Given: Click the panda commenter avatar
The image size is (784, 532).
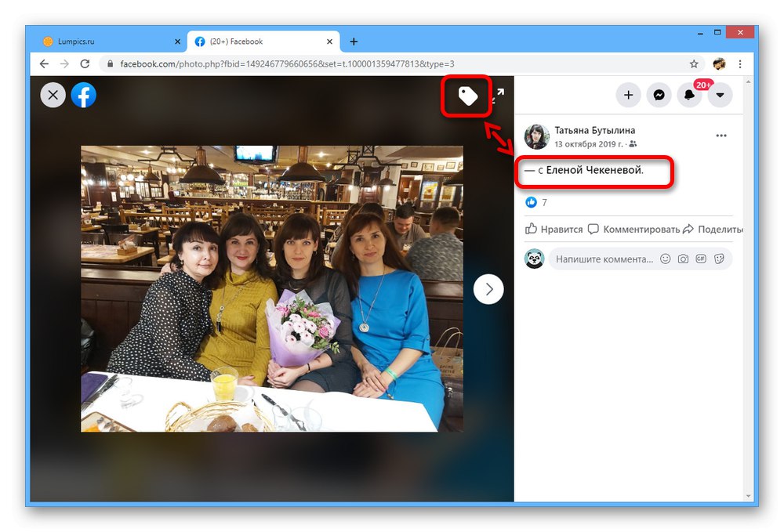Looking at the screenshot, I should click(x=534, y=259).
